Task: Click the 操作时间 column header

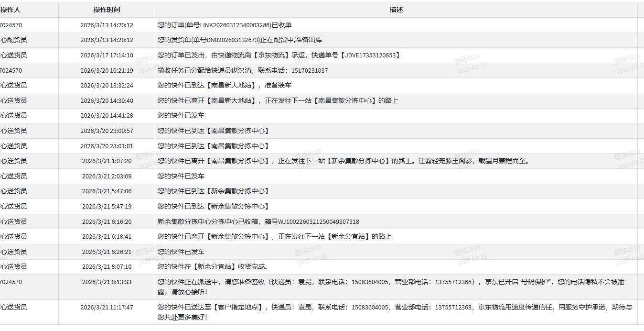Action: tap(107, 10)
